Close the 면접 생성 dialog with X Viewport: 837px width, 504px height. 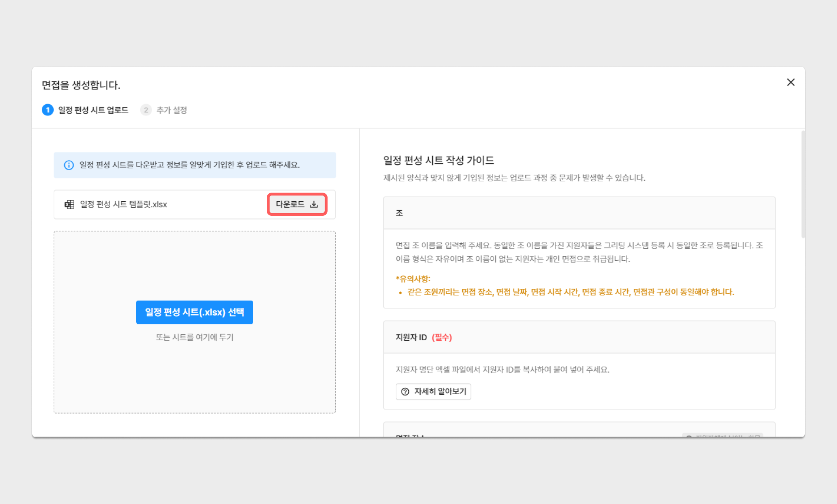791,83
